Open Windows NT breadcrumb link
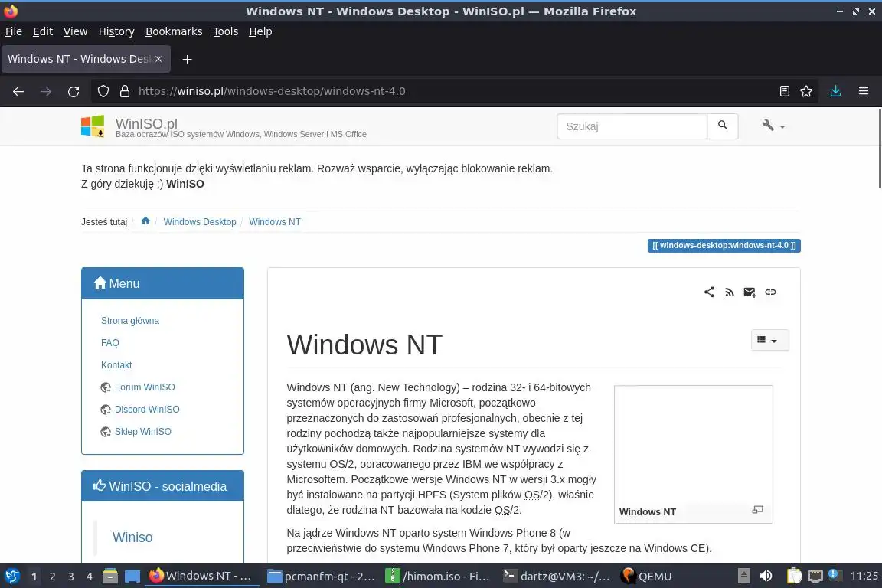Image resolution: width=882 pixels, height=588 pixels. 275,222
